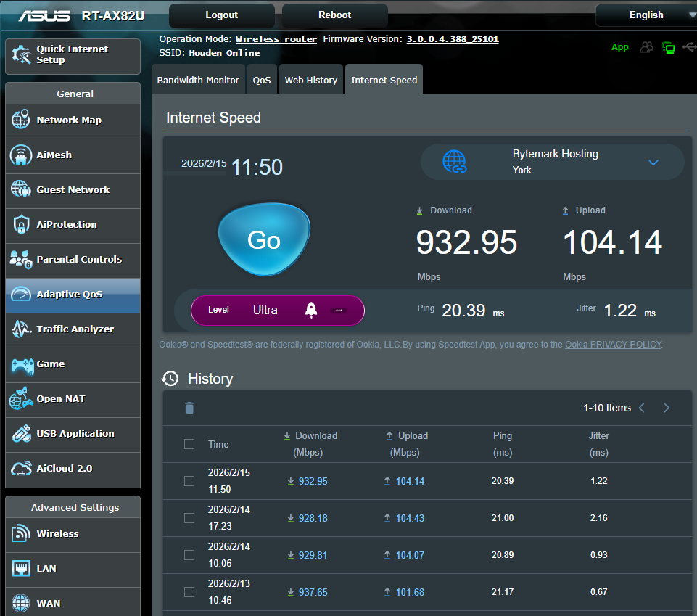Click the 1-10 Items label
This screenshot has width=697, height=616.
pyautogui.click(x=607, y=408)
